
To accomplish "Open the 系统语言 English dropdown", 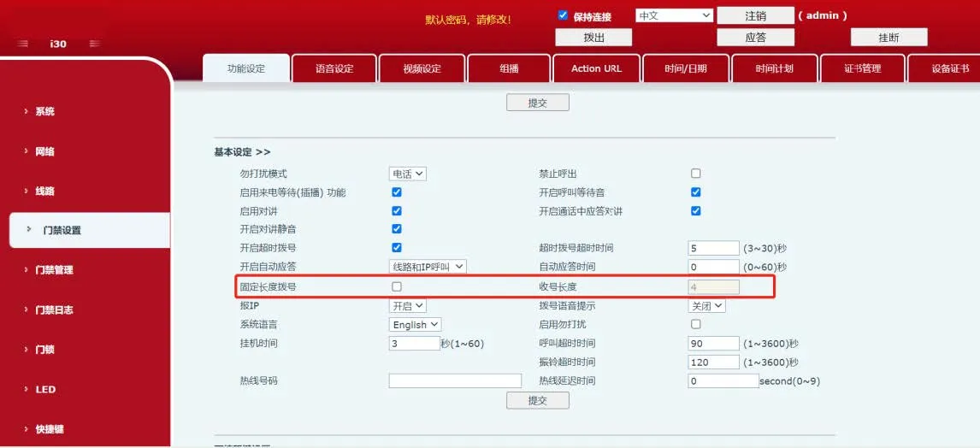I will [x=416, y=325].
